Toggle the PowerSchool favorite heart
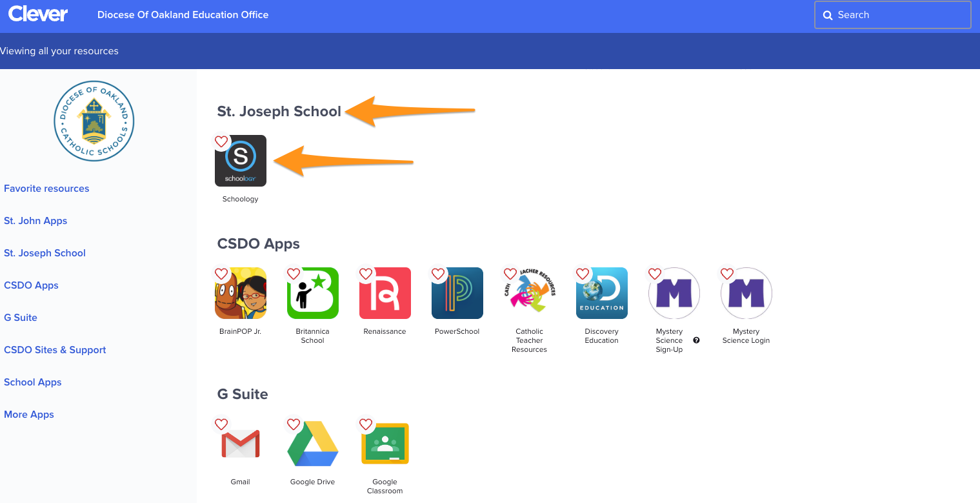This screenshot has height=503, width=980. 438,274
